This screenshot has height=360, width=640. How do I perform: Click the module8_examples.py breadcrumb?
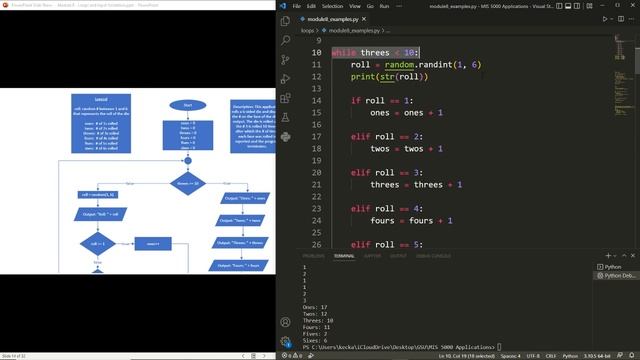coord(354,31)
